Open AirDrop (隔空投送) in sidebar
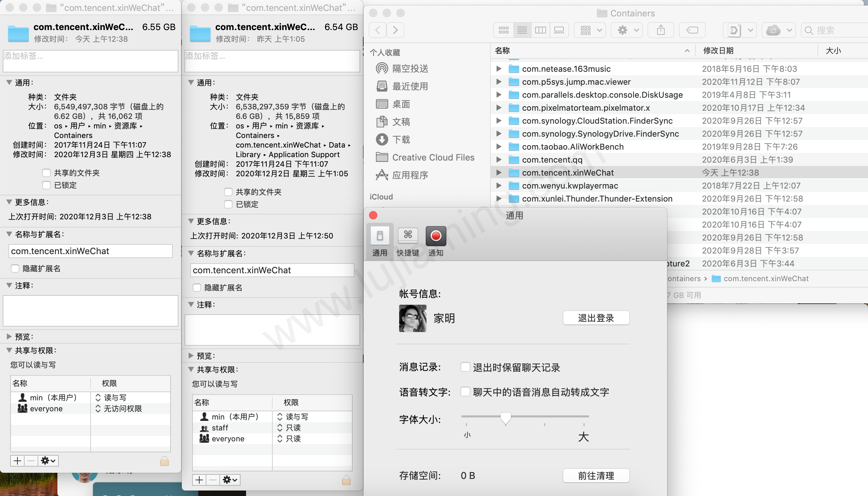The image size is (868, 496). coord(410,69)
